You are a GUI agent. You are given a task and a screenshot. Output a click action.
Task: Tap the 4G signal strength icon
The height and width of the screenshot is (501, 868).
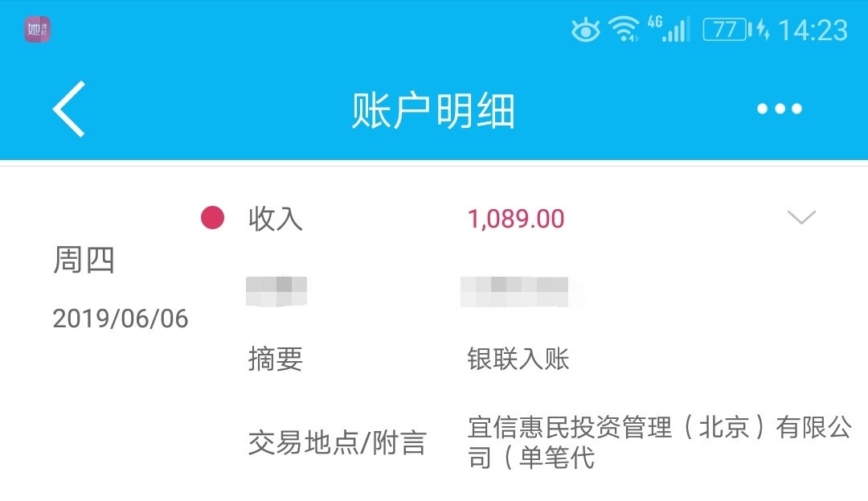(x=669, y=29)
